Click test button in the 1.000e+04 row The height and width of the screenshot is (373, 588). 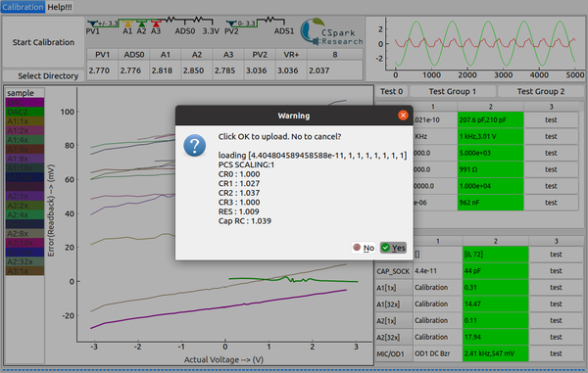(551, 186)
